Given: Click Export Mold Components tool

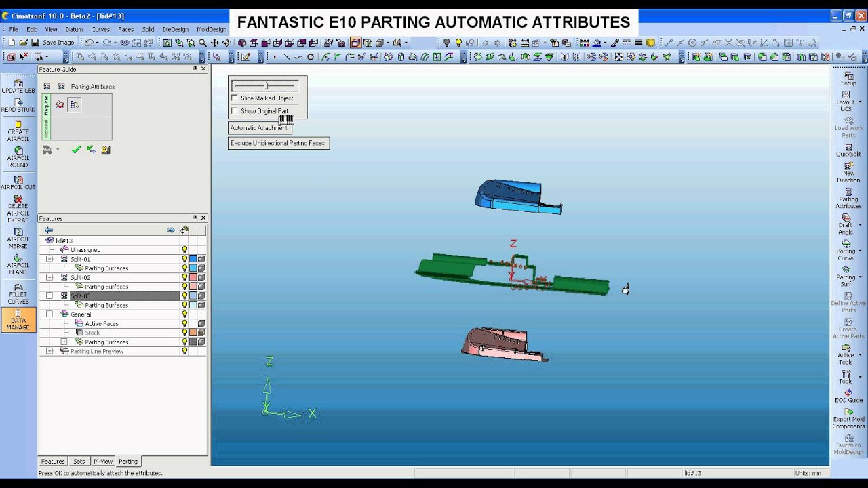Looking at the screenshot, I should coord(848,419).
